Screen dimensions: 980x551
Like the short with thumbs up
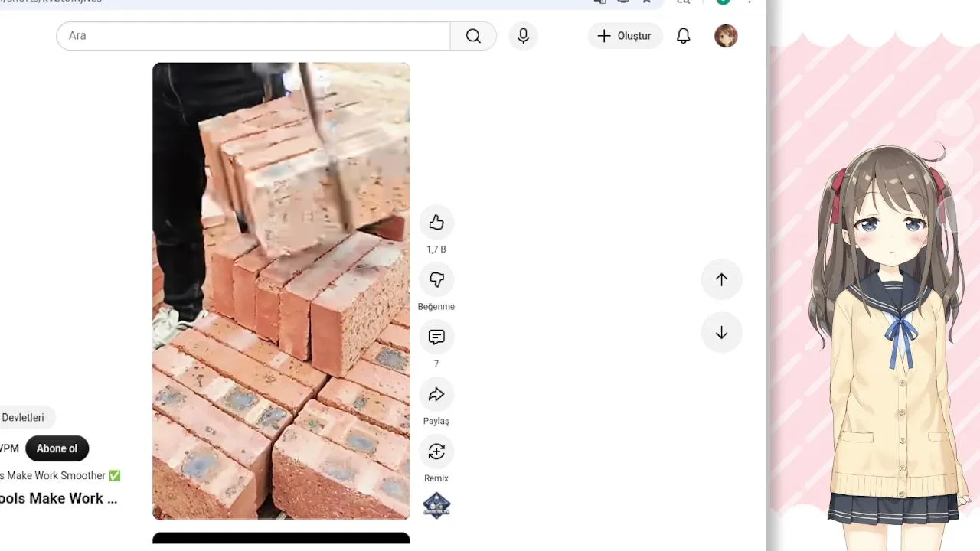(x=436, y=223)
